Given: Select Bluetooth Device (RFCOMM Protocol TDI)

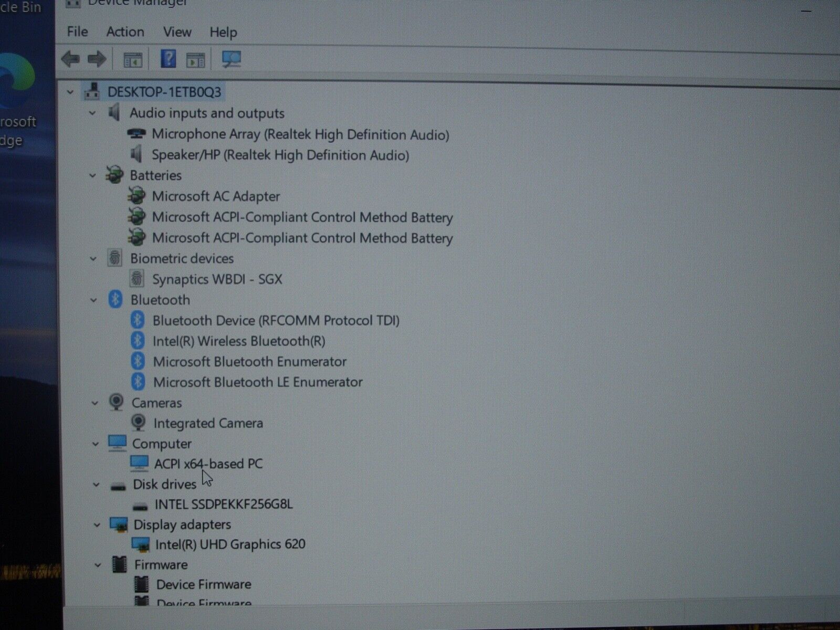Looking at the screenshot, I should pos(276,320).
